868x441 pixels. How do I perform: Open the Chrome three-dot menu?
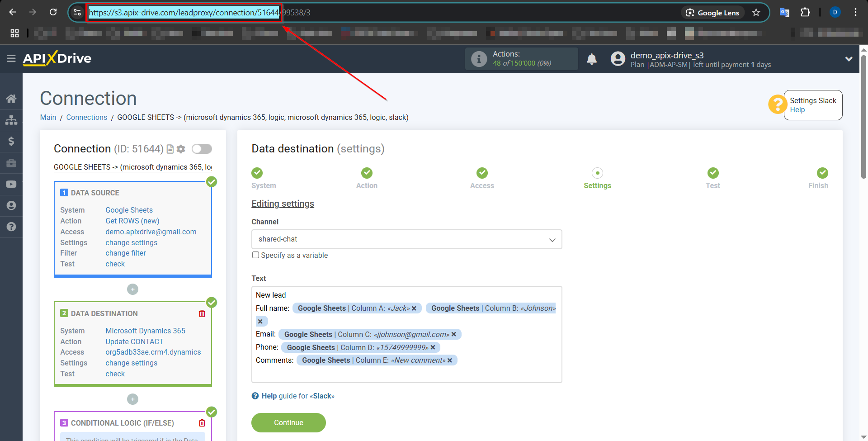point(855,13)
